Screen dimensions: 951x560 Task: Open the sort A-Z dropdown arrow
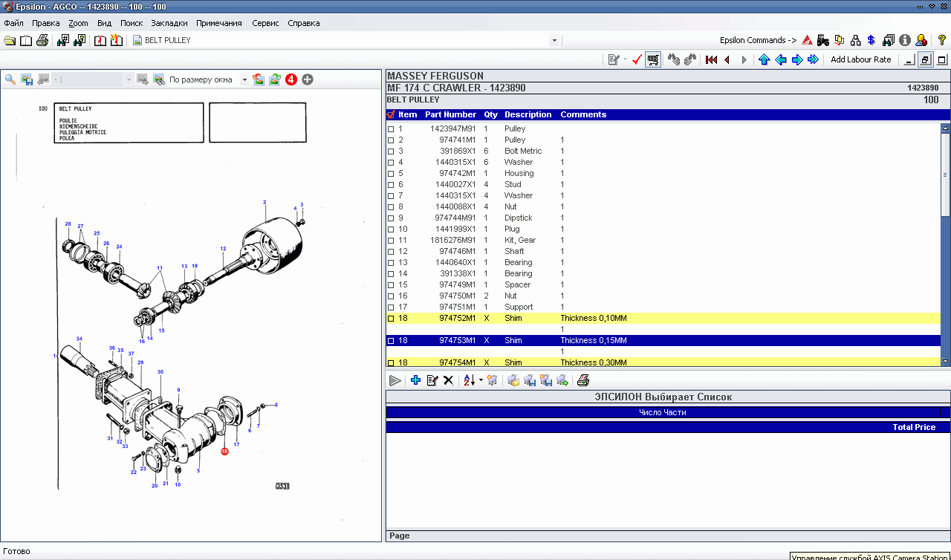click(481, 380)
